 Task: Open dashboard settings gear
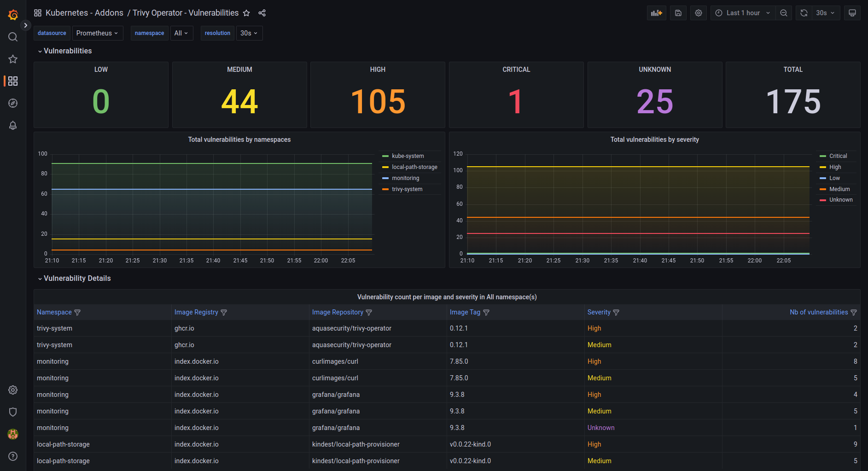click(698, 12)
